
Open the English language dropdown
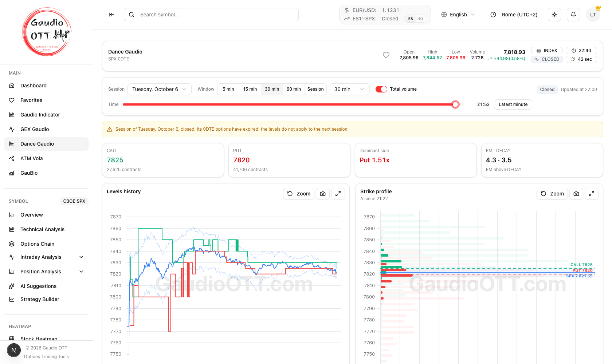pos(458,15)
